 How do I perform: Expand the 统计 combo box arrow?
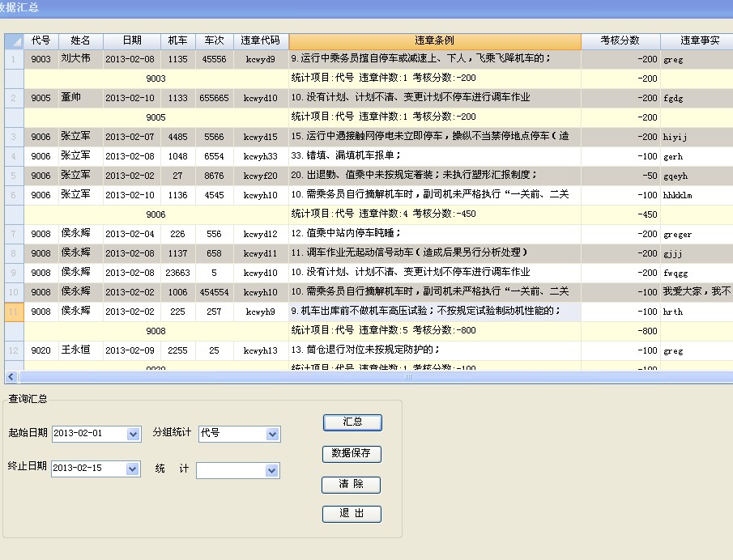point(271,470)
